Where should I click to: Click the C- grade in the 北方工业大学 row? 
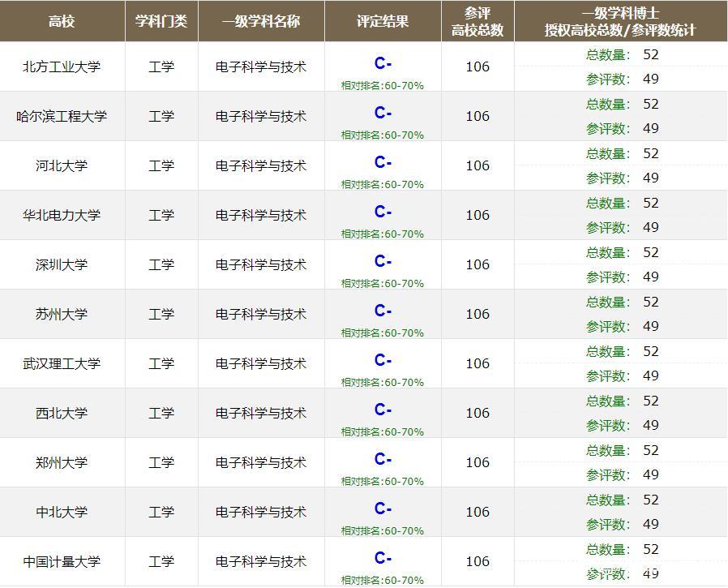pyautogui.click(x=383, y=63)
